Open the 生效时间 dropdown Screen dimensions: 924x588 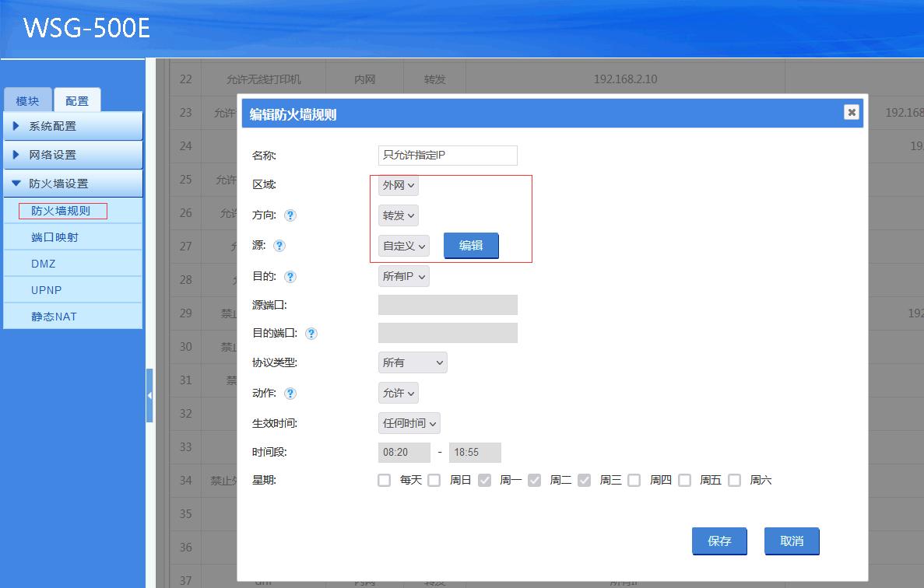click(x=409, y=422)
